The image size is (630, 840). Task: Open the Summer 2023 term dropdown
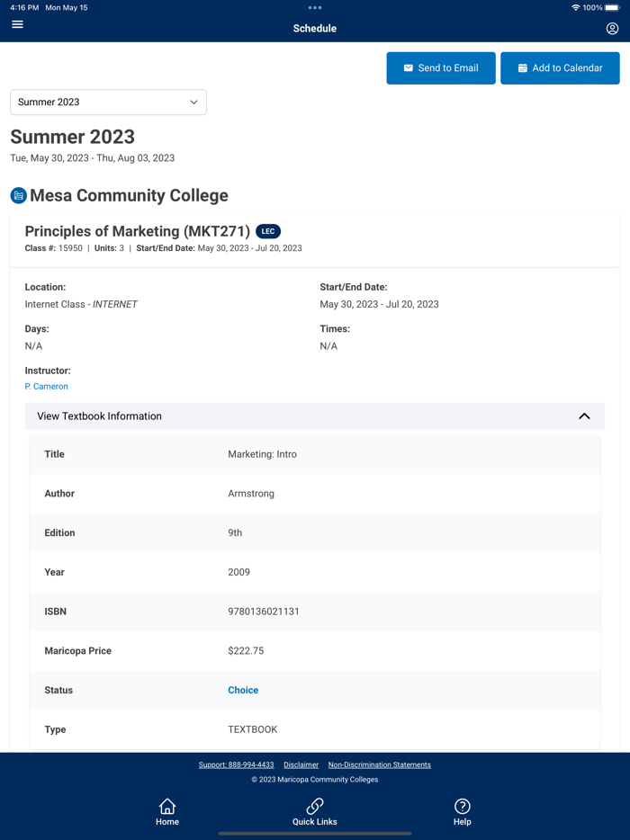click(108, 102)
